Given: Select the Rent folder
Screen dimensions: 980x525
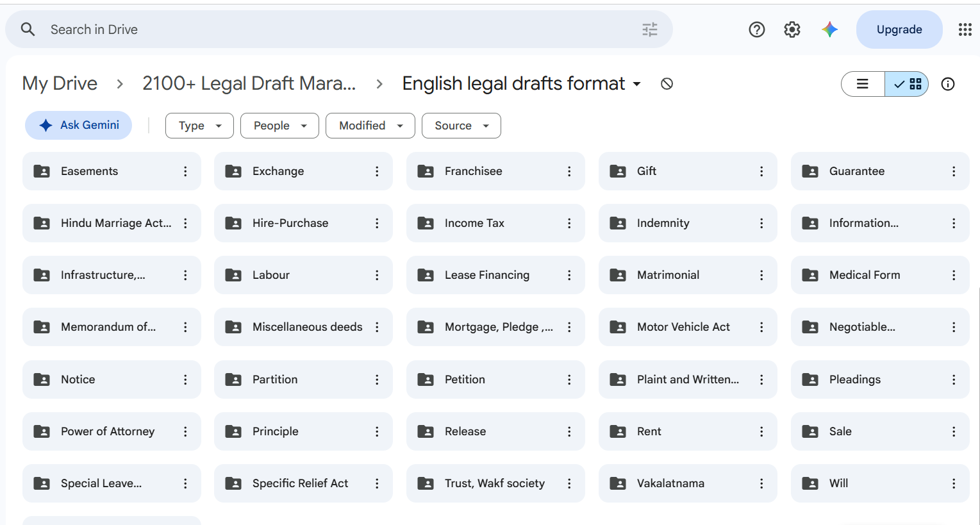Looking at the screenshot, I should coord(688,431).
